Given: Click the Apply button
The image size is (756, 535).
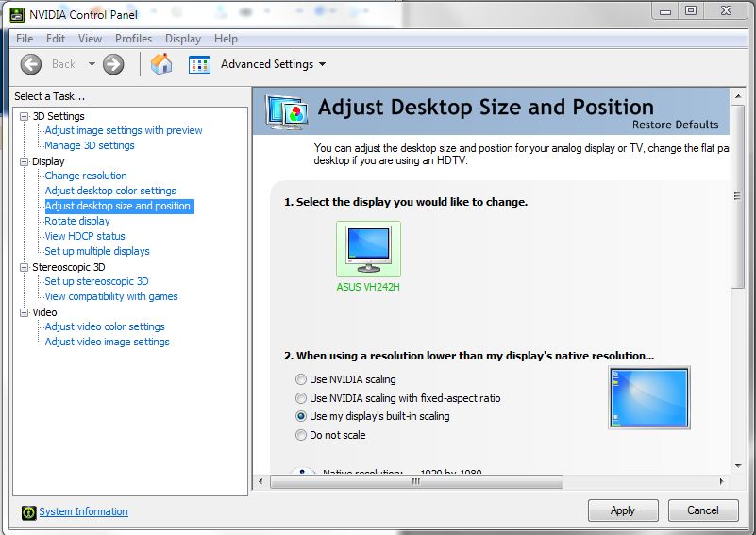Looking at the screenshot, I should pyautogui.click(x=623, y=510).
